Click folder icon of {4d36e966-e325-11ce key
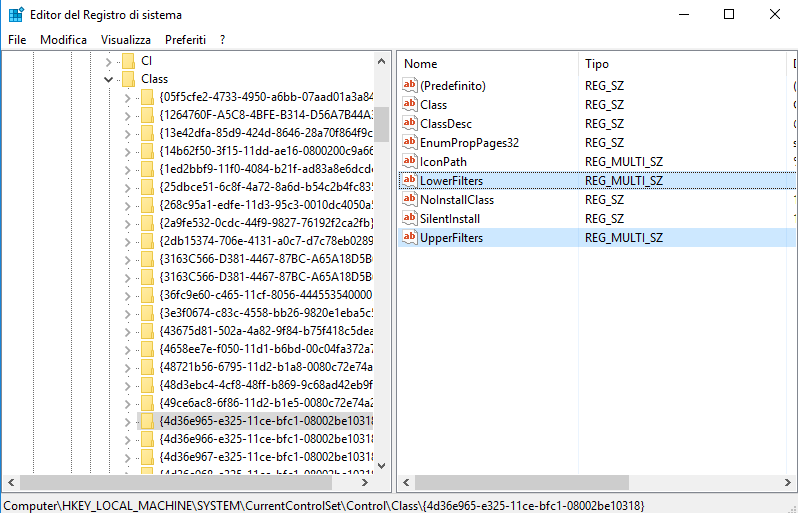The image size is (798, 513). tap(147, 439)
